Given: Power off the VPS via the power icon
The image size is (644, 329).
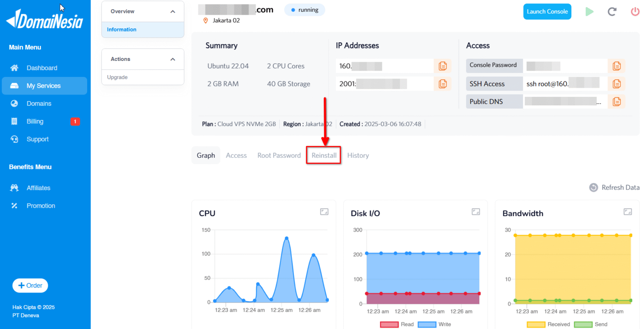Looking at the screenshot, I should 634,12.
